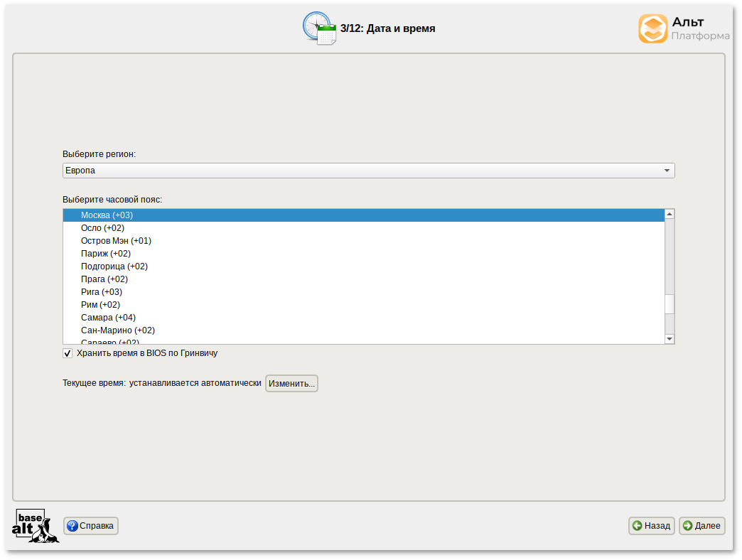Image resolution: width=742 pixels, height=560 pixels.
Task: Pick Самара (+04) timezone entry
Action: tap(108, 318)
